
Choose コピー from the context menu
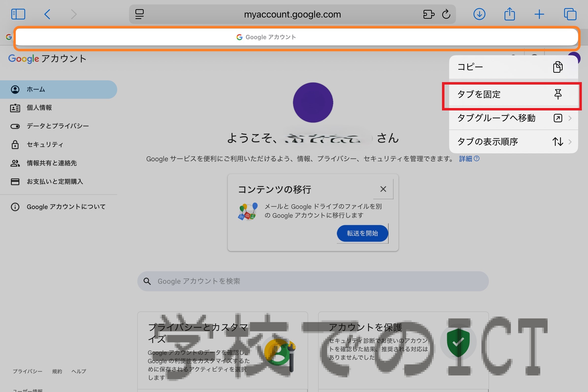coord(513,67)
